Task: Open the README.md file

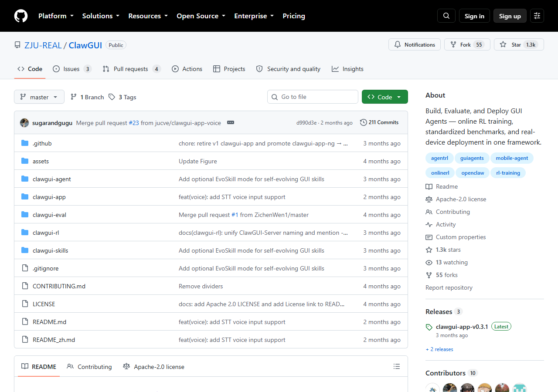Action: (49, 322)
